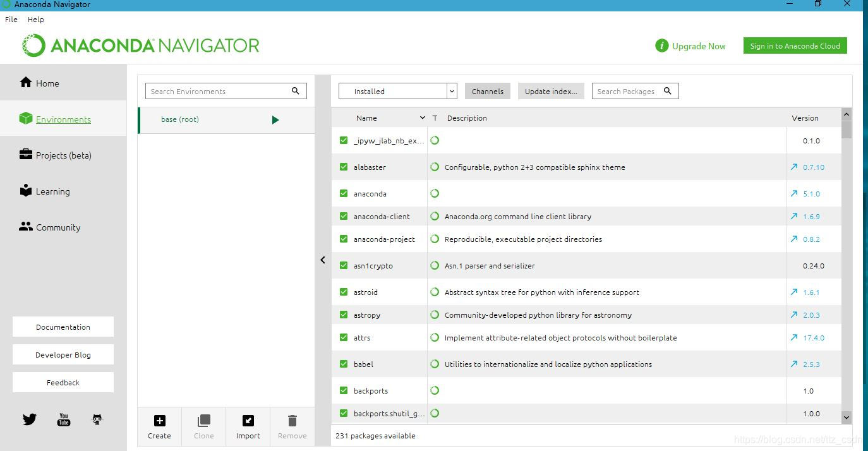Click the Search Environments magnifier icon
Image resolution: width=868 pixels, height=451 pixels.
point(295,91)
